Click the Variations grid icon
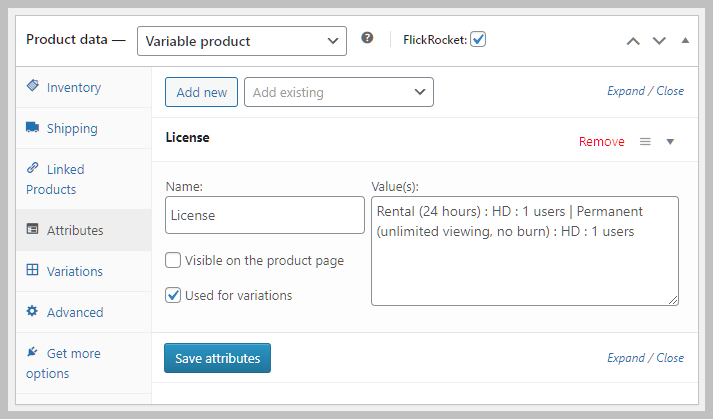 (33, 270)
